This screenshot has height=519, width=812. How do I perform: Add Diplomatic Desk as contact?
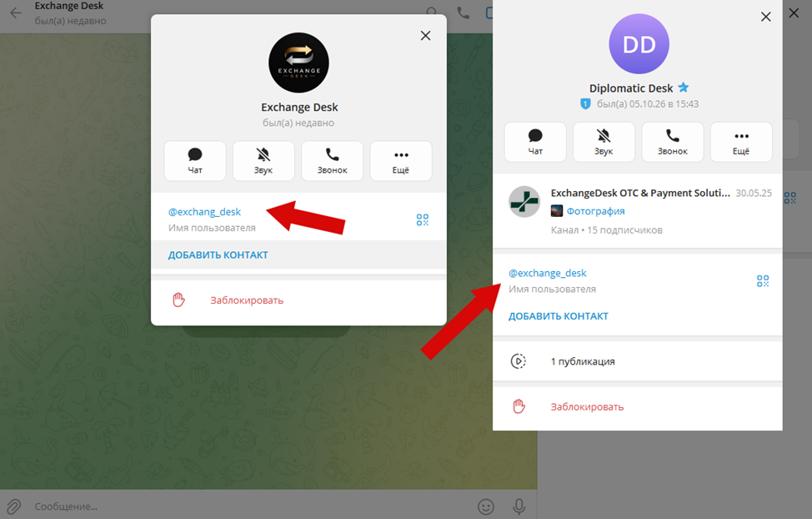(559, 315)
